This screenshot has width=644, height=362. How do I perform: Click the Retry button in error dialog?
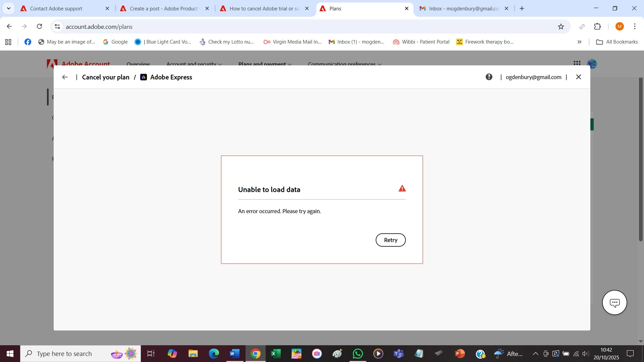pyautogui.click(x=390, y=240)
